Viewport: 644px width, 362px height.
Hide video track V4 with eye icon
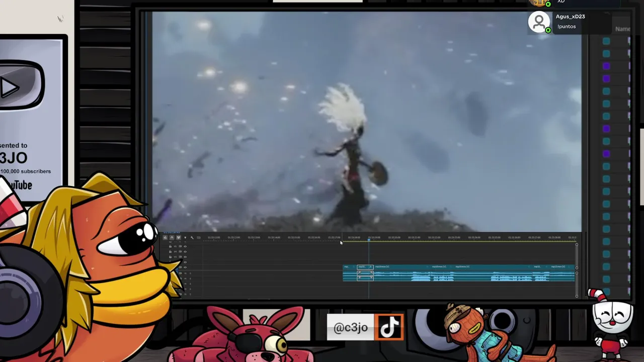pyautogui.click(x=185, y=251)
